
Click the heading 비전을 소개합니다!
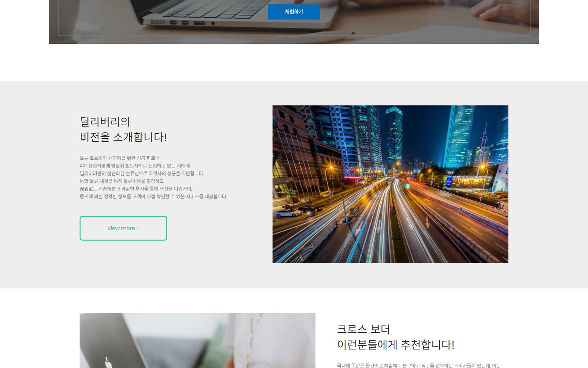pos(123,137)
